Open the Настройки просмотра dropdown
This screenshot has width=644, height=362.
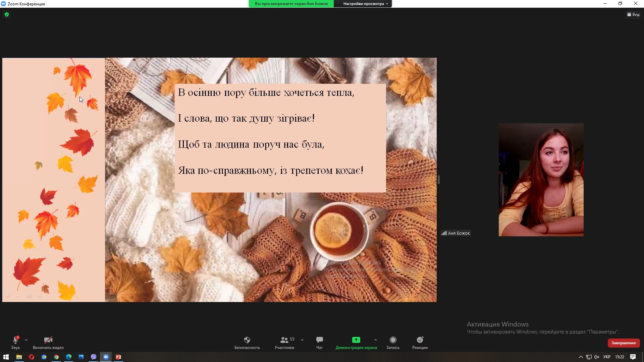coord(365,4)
